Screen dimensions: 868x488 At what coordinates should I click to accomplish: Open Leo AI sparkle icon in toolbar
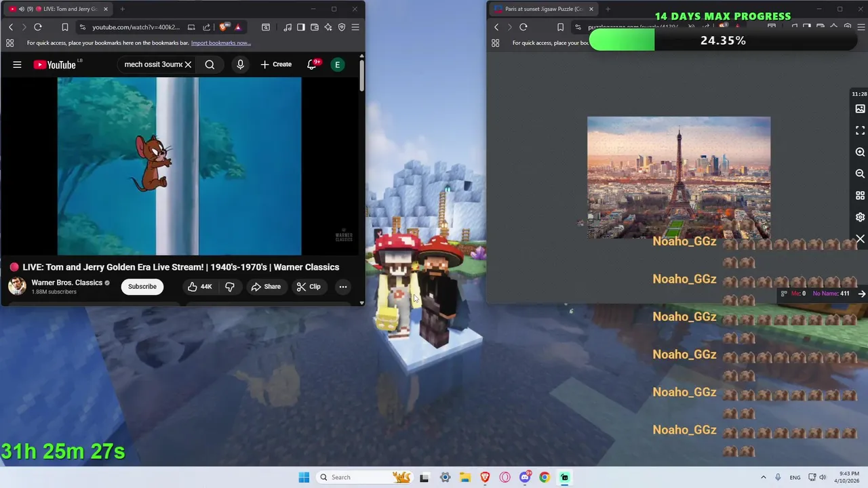pyautogui.click(x=328, y=27)
